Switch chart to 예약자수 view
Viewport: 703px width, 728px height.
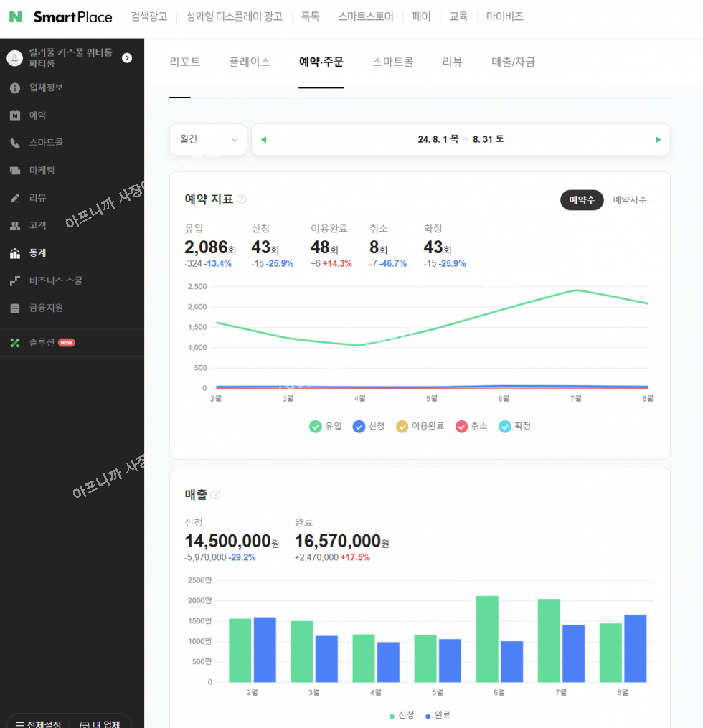tap(629, 200)
